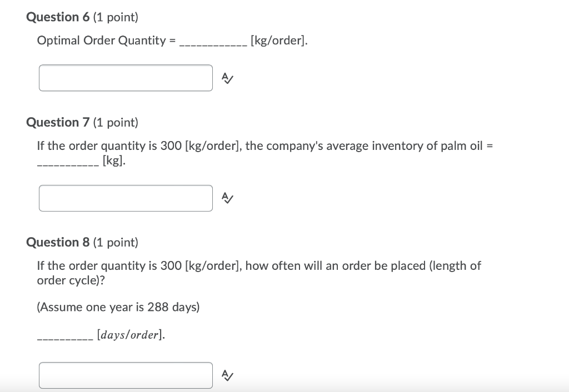Click the "Optimal Order Quantity" label
This screenshot has height=392, width=569.
[x=101, y=41]
